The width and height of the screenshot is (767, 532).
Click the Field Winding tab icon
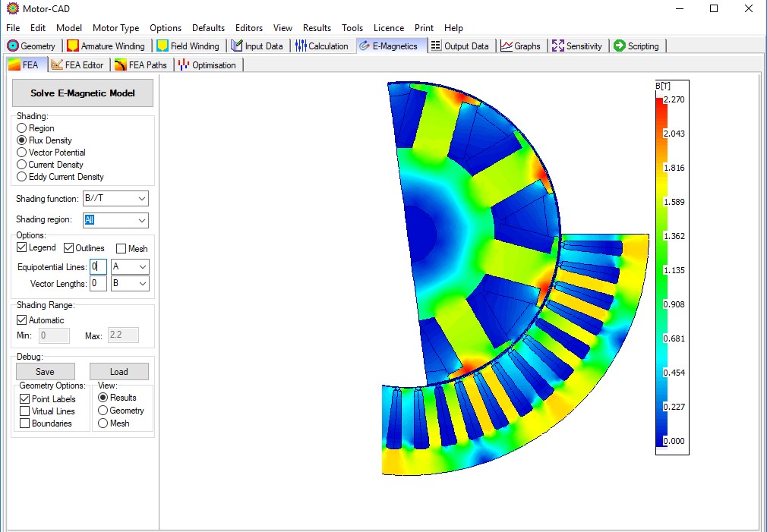point(163,46)
